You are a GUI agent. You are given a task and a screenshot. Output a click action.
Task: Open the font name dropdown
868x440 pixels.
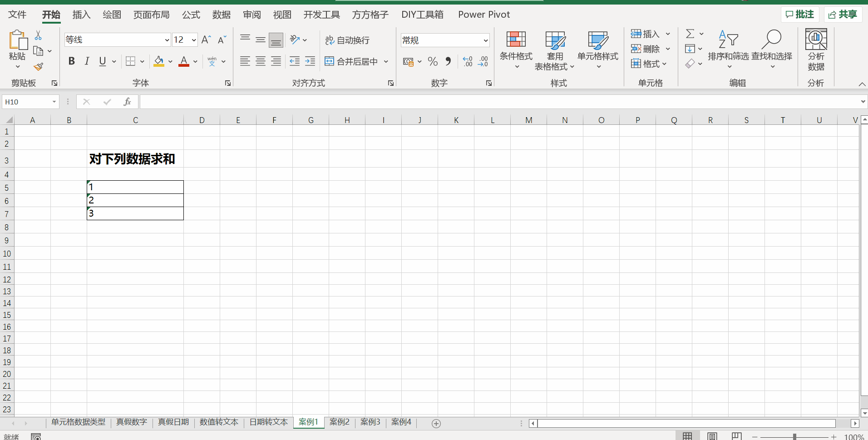point(167,40)
